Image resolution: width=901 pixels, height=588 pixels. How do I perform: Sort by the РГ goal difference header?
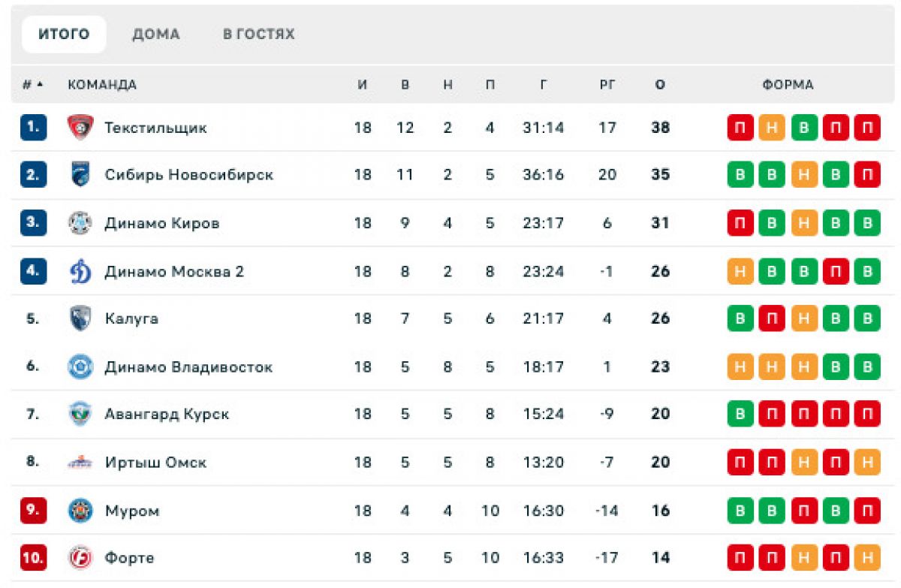pyautogui.click(x=607, y=85)
